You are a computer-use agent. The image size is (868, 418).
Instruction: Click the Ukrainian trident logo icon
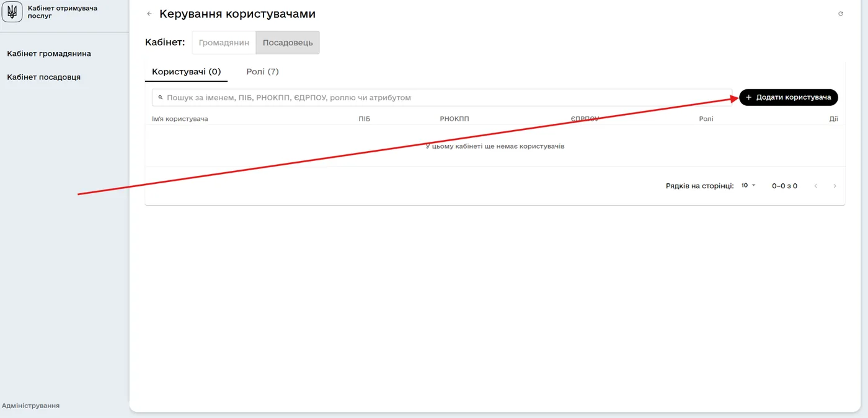coord(12,12)
